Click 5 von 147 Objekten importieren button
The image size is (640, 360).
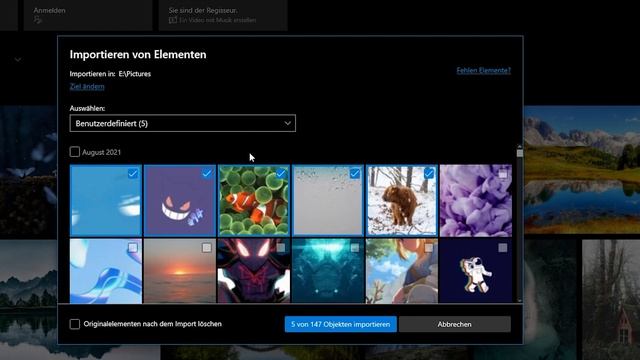coord(340,324)
